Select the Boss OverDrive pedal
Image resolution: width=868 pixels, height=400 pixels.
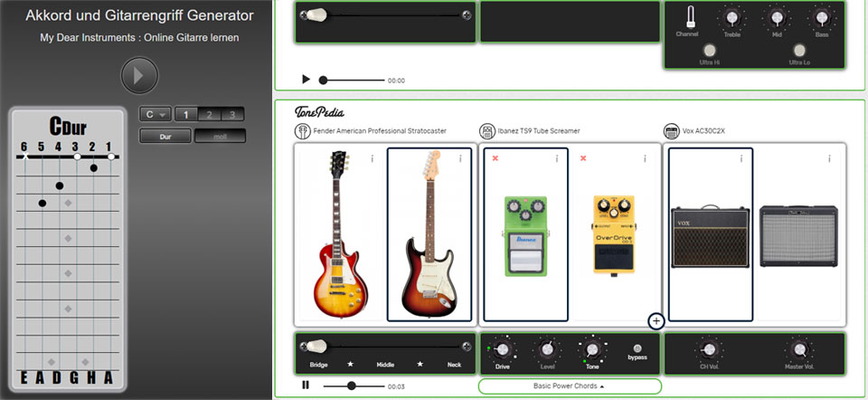[x=614, y=235]
